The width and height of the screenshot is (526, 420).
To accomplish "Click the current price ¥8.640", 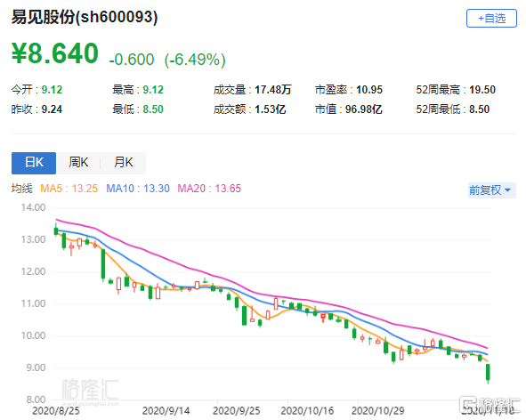I will click(x=54, y=53).
